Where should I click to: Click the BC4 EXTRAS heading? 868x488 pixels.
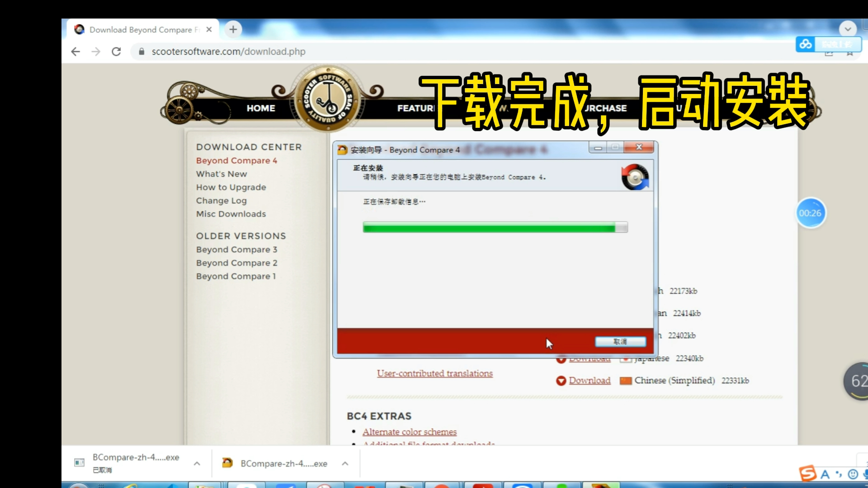(379, 416)
